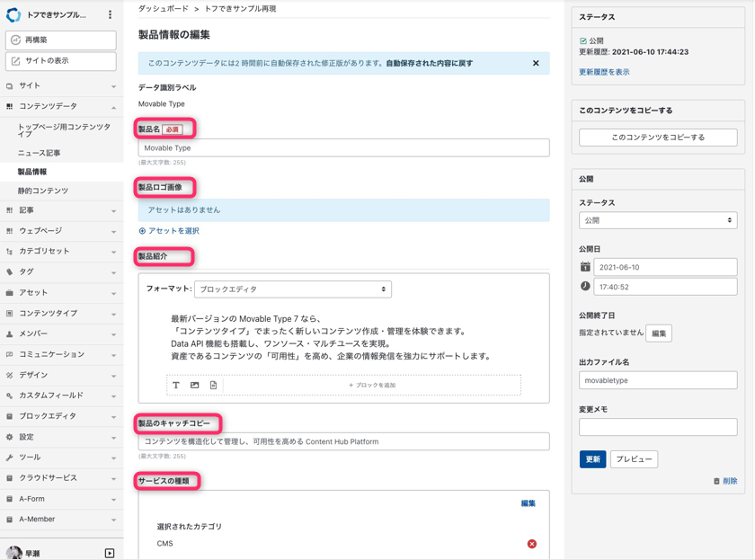Screen dimensions: 755x560
Task: Open 更新履歴を表示 link
Action: coord(604,72)
